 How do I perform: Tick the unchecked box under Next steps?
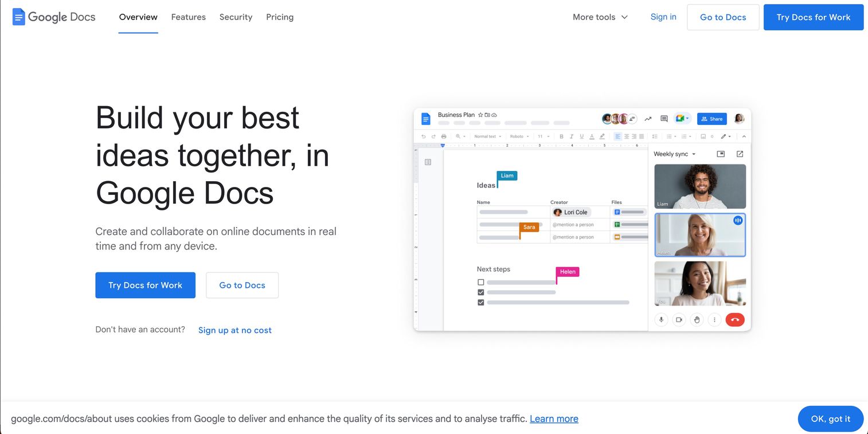(x=481, y=282)
